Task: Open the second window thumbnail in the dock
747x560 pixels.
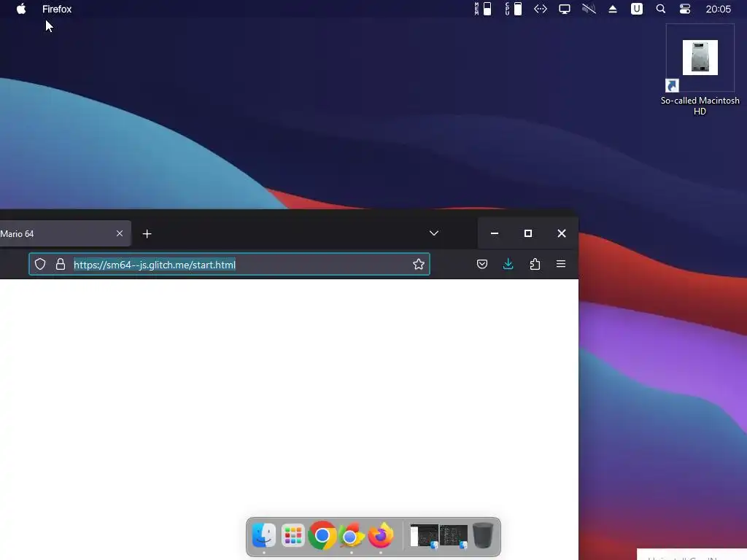Action: point(453,536)
